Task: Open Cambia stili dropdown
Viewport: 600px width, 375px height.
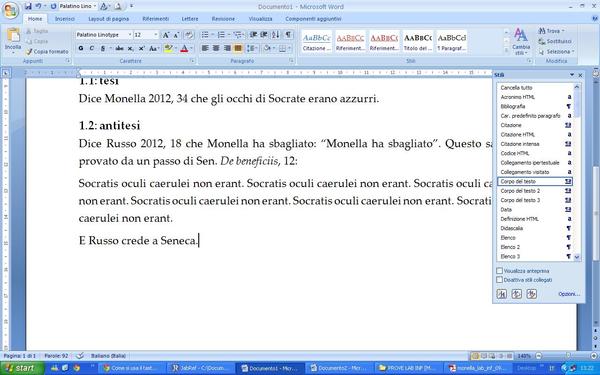Action: tap(521, 41)
